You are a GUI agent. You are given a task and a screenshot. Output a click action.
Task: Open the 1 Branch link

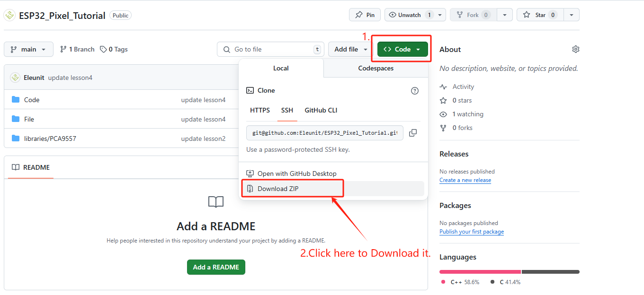pos(77,49)
